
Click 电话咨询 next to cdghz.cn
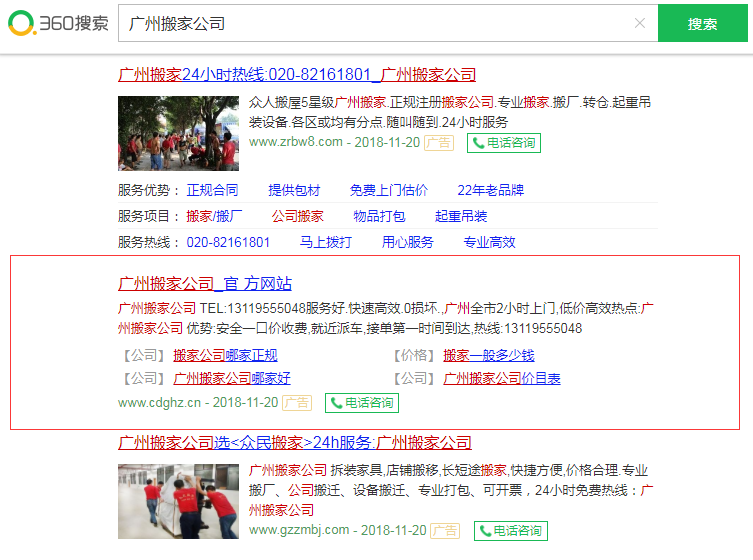(361, 403)
